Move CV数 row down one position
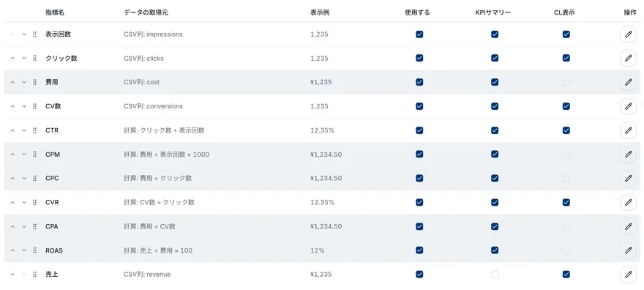 [x=24, y=106]
